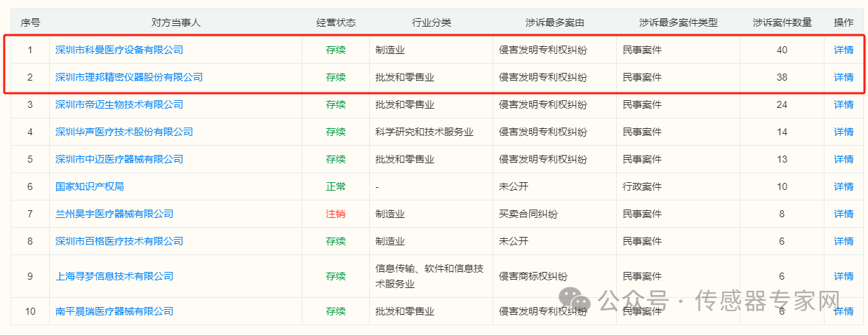Open the 深圳市理邦精密仪器股份有限公司 company link
Image resolution: width=868 pixels, height=335 pixels.
pyautogui.click(x=129, y=77)
